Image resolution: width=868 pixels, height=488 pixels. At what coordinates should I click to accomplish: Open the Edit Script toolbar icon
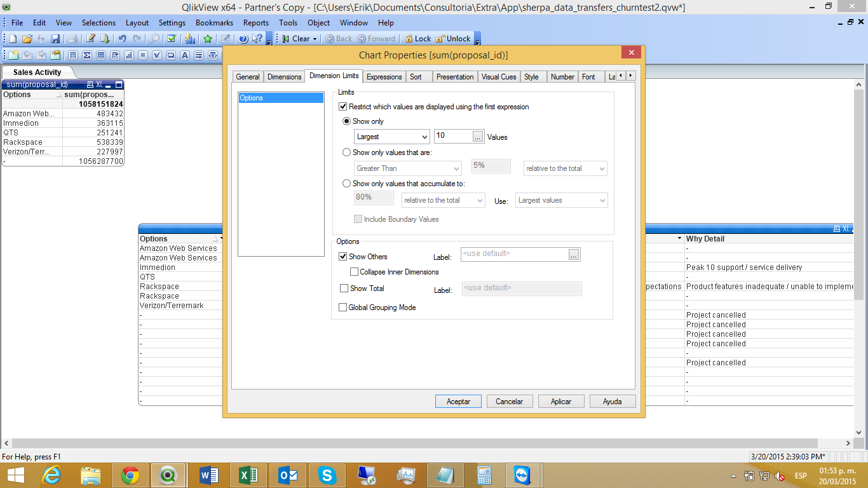pos(91,39)
